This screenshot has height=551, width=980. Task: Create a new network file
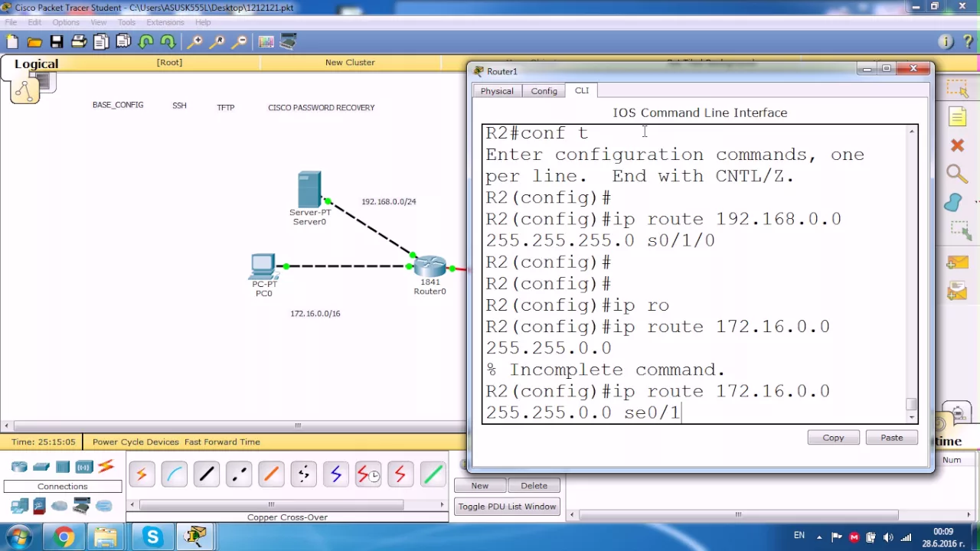12,42
